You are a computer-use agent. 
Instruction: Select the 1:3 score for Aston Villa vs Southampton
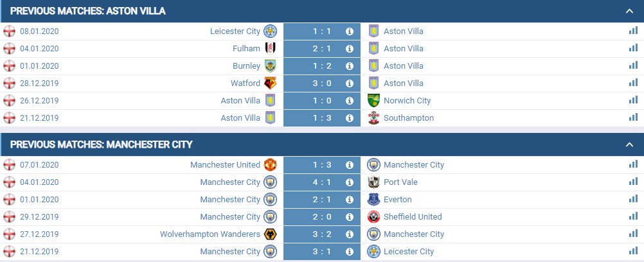click(x=322, y=118)
